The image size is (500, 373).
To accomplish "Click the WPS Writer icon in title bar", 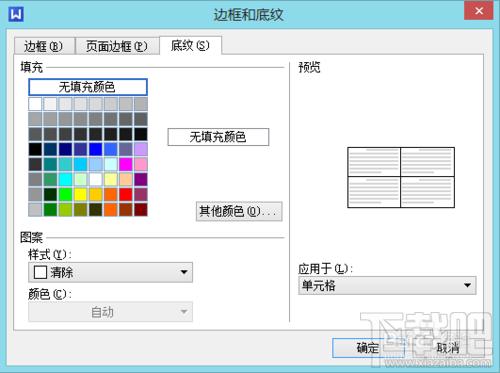I will 16,14.
